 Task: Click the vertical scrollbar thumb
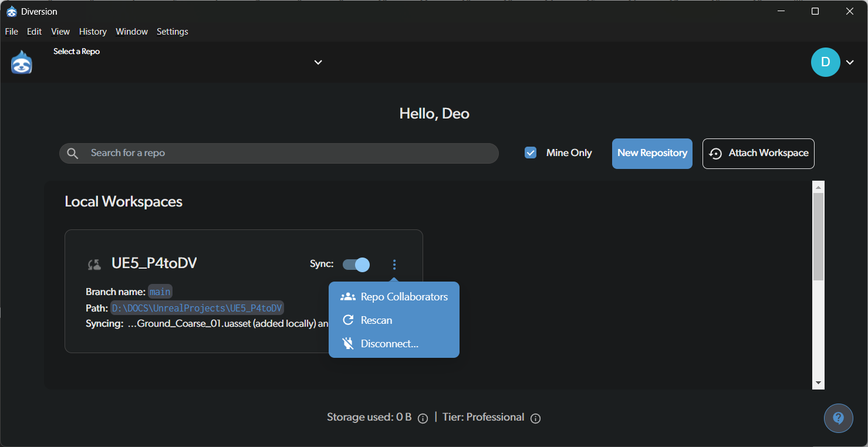818,236
